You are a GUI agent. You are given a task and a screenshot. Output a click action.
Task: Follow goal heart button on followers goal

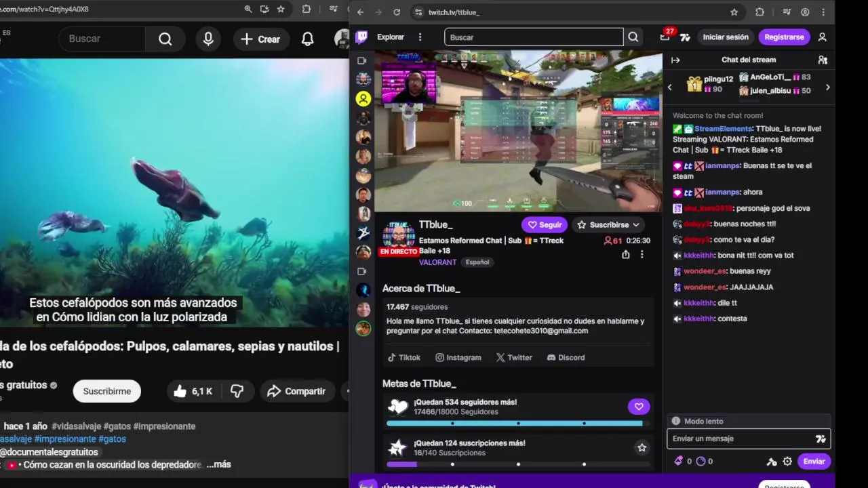[x=638, y=407]
